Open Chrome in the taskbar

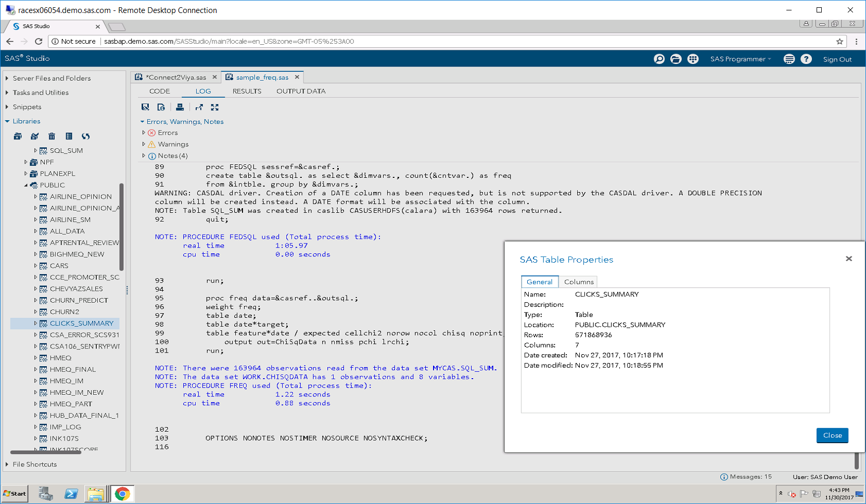(122, 494)
